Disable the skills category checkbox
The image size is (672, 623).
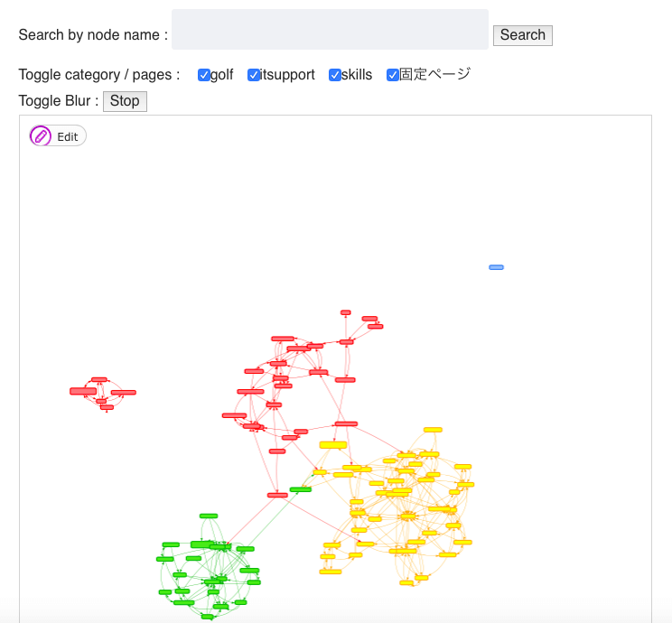coord(335,75)
